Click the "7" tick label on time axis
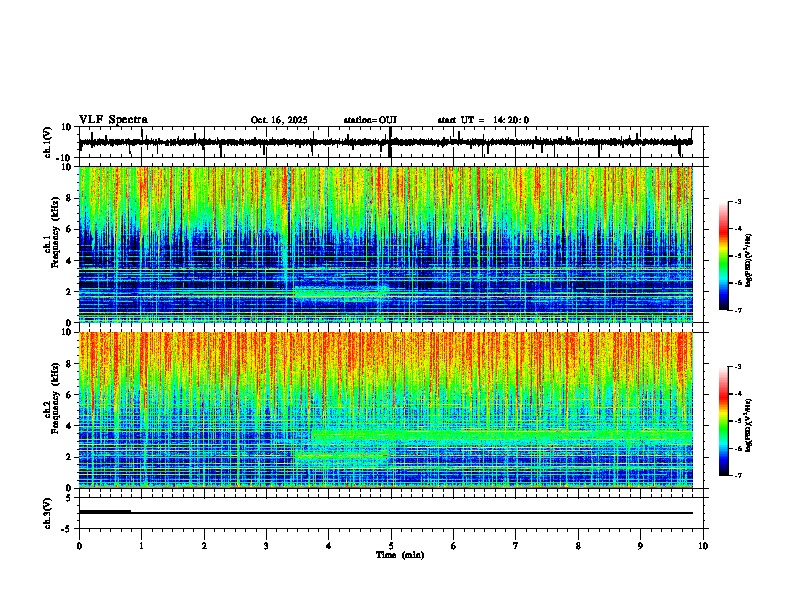Viewport: 792px width, 612px height. click(x=516, y=546)
